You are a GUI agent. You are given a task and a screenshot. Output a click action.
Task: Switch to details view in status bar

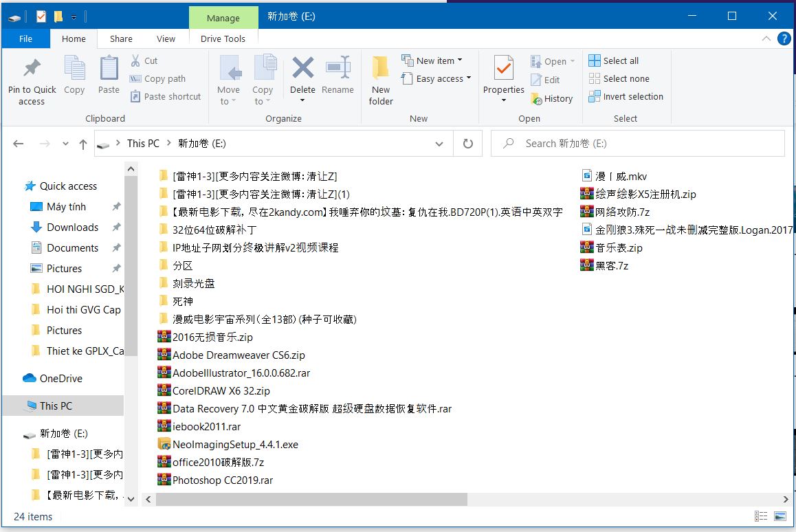[x=761, y=516]
